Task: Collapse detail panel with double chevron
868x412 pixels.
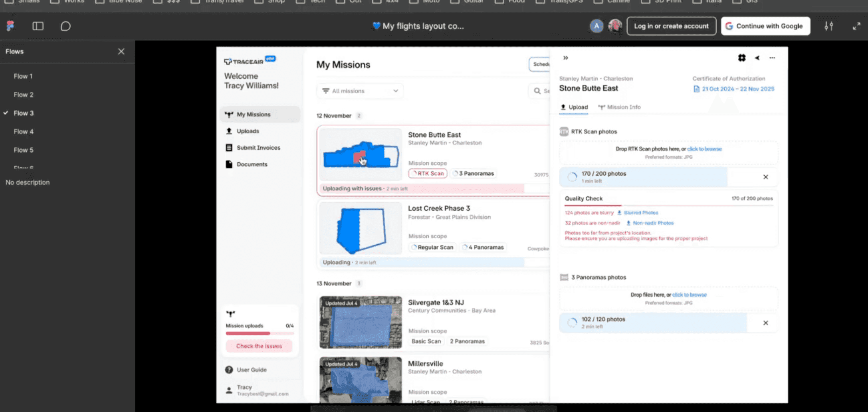Action: pyautogui.click(x=566, y=58)
